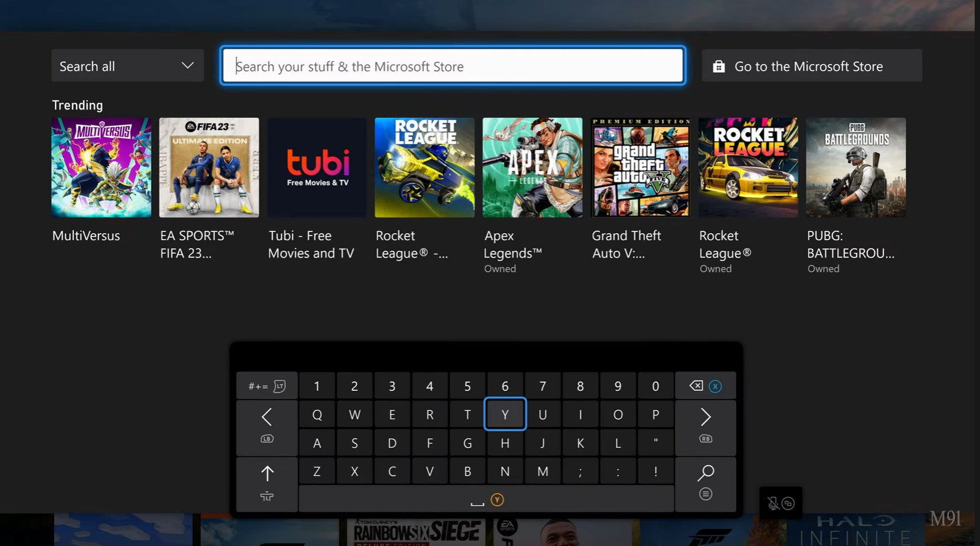Open the Halo Infinite tile
Screen dimensions: 980x546
coord(856,530)
